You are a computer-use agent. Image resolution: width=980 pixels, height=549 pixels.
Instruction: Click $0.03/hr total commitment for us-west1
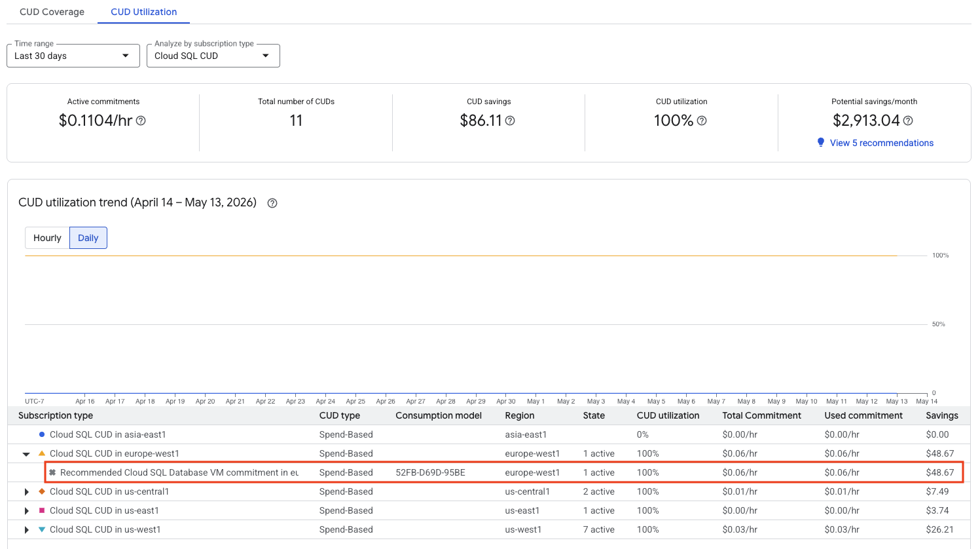click(x=740, y=529)
